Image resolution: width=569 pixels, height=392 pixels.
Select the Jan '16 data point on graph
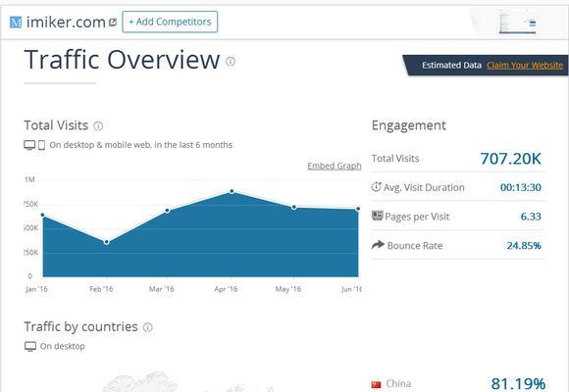(43, 215)
